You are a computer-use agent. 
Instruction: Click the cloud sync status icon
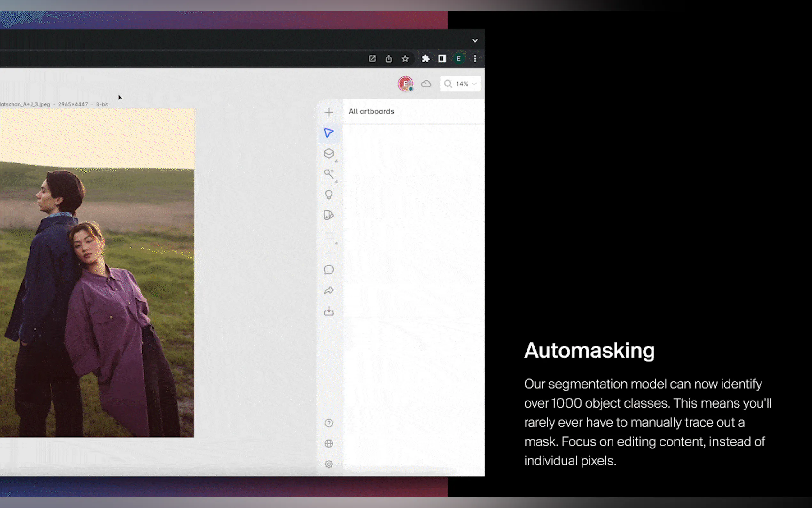pyautogui.click(x=426, y=84)
